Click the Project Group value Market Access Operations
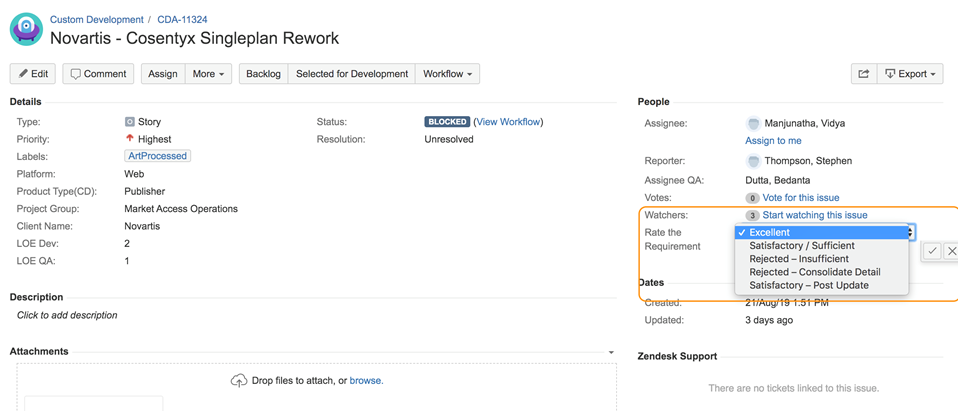Screen dimensions: 958x411 [x=181, y=209]
